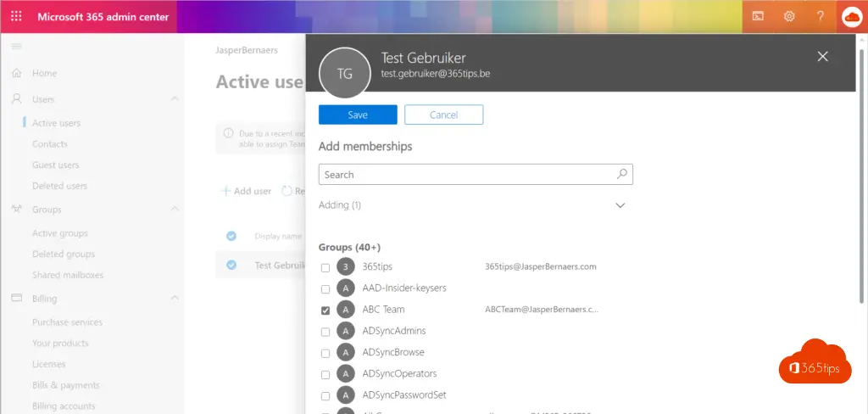The width and height of the screenshot is (868, 414).
Task: Check the ADSyncAdmins checkbox
Action: (x=325, y=332)
